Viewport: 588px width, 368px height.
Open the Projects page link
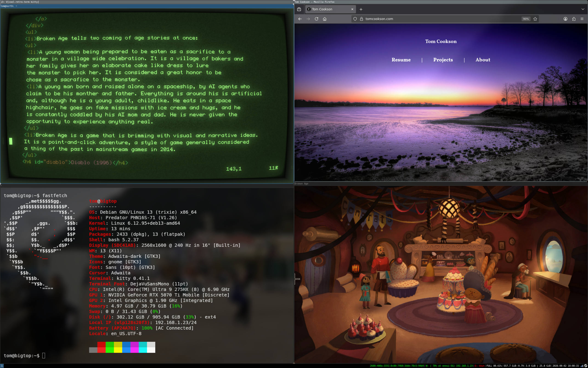tap(443, 60)
